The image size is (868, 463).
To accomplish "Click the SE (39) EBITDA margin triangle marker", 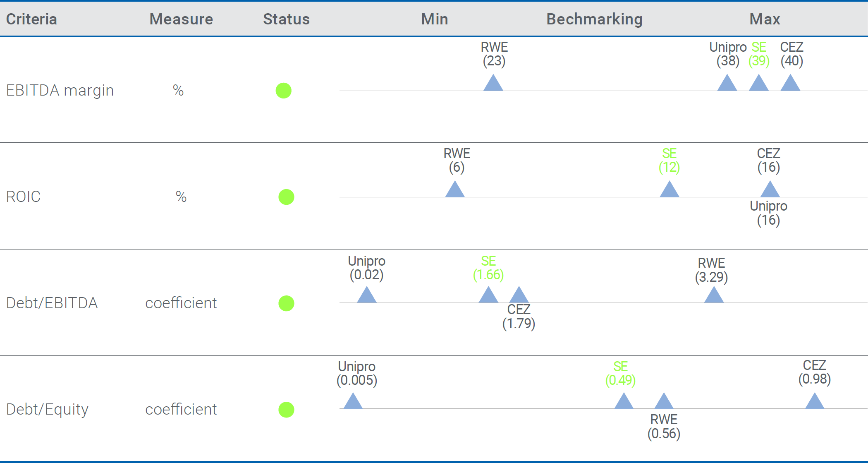I will coord(759,84).
